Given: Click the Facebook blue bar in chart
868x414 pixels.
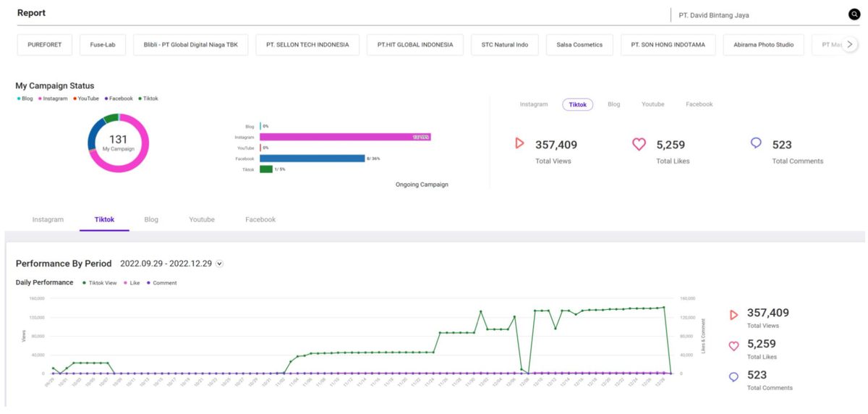Looking at the screenshot, I should click(312, 158).
